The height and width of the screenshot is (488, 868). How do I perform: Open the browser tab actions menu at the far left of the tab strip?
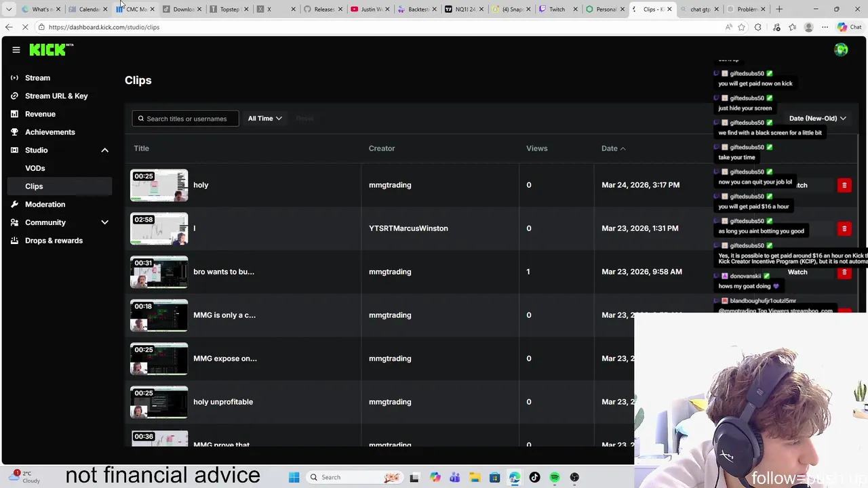[x=9, y=9]
